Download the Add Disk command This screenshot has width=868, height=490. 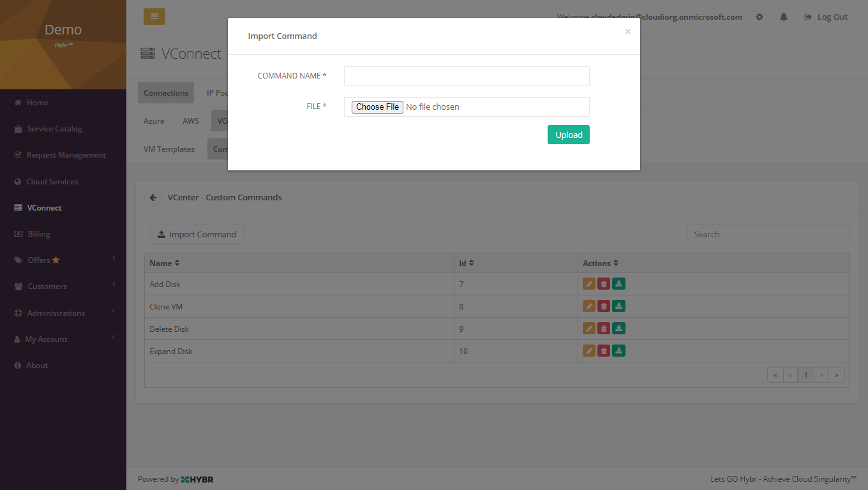618,284
